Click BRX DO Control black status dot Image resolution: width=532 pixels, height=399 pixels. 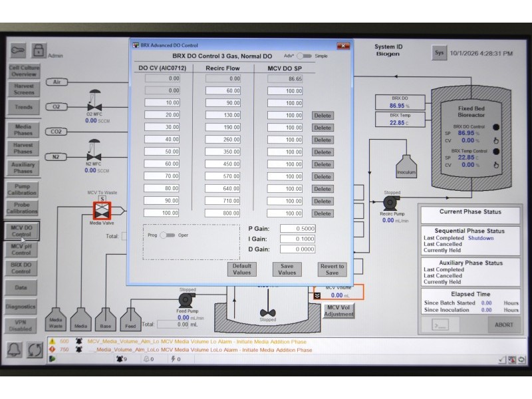coord(496,127)
